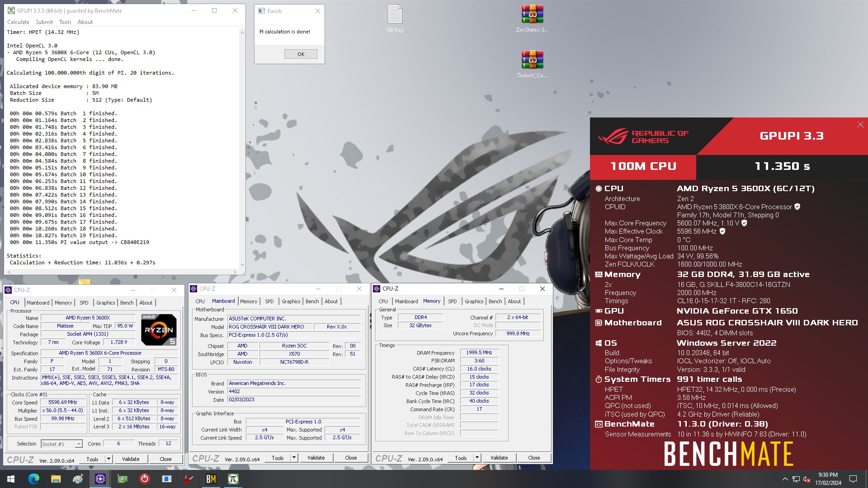This screenshot has height=488, width=868.
Task: Open the TurboV_Co archive desktop icon
Action: pyautogui.click(x=532, y=64)
